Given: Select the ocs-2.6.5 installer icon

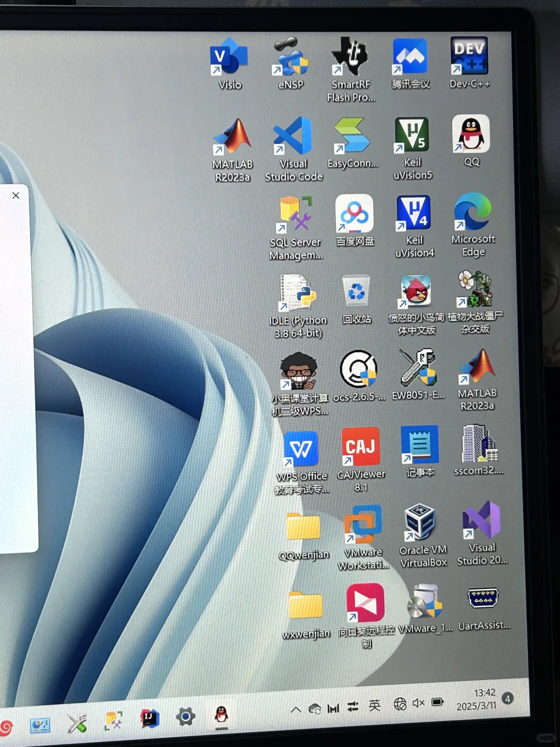Looking at the screenshot, I should (359, 376).
